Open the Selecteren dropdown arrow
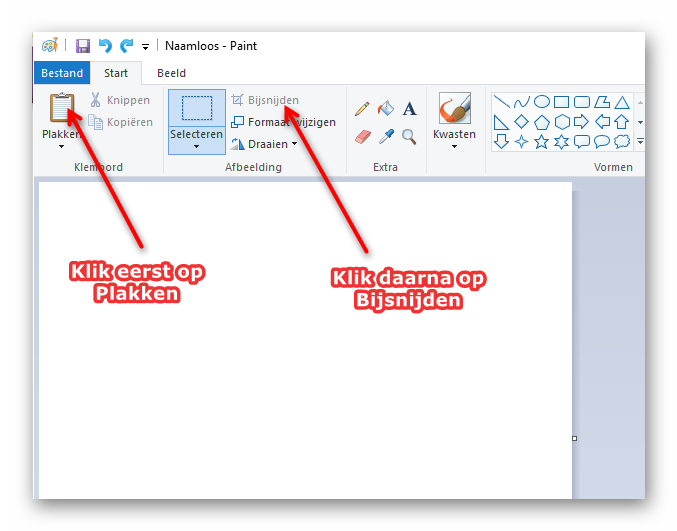The height and width of the screenshot is (531, 677). 196,146
